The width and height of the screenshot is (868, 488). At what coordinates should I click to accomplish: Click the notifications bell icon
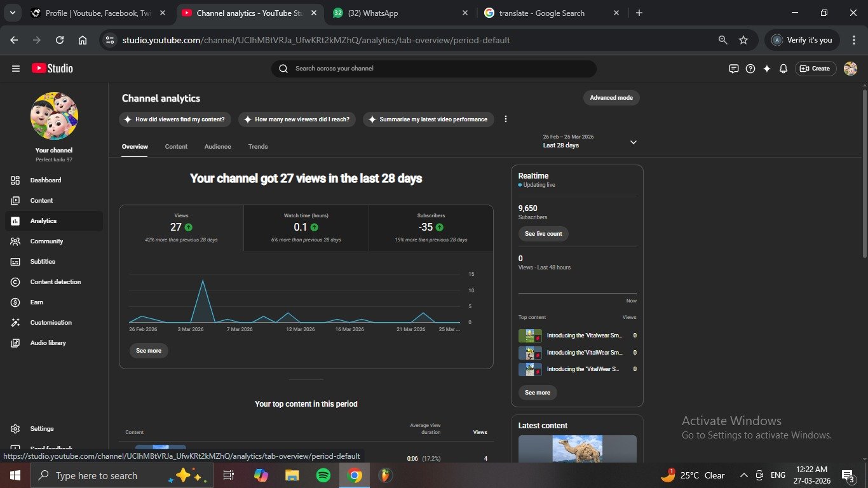click(x=783, y=69)
